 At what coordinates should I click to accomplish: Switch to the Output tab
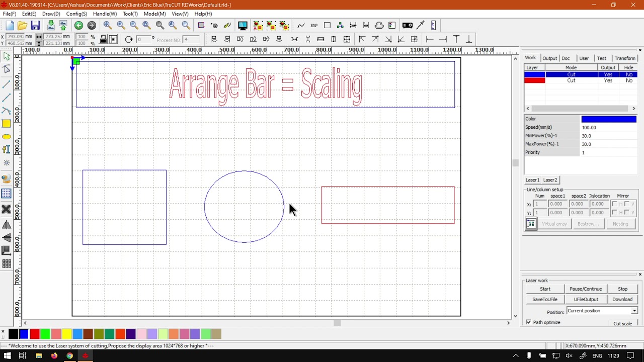click(549, 58)
